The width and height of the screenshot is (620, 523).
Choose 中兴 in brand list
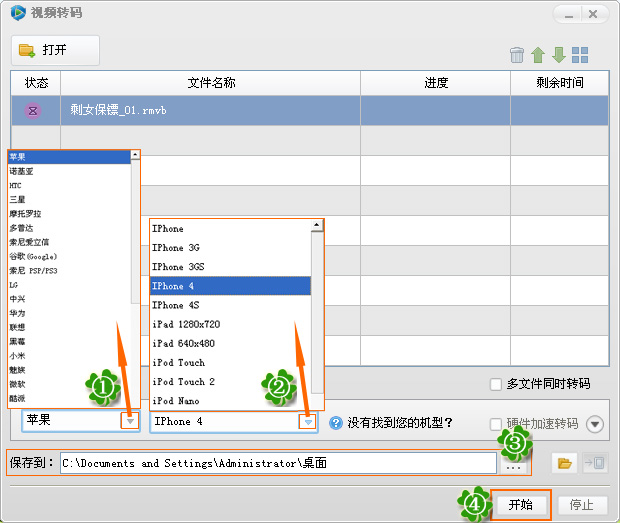click(x=69, y=299)
